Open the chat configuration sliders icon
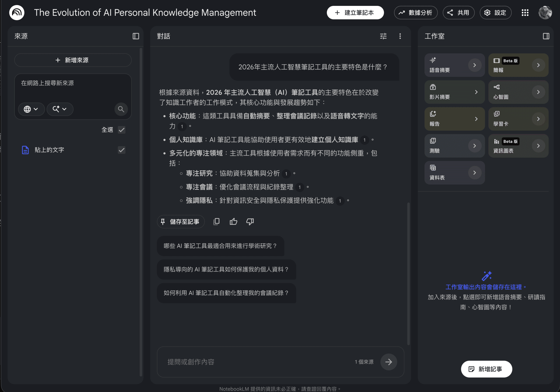The image size is (560, 392). tap(383, 36)
